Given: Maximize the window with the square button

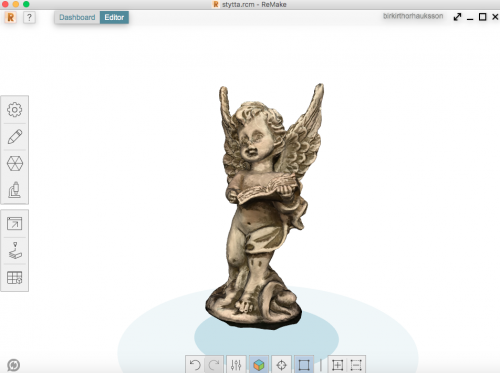Looking at the screenshot, I should tap(482, 17).
